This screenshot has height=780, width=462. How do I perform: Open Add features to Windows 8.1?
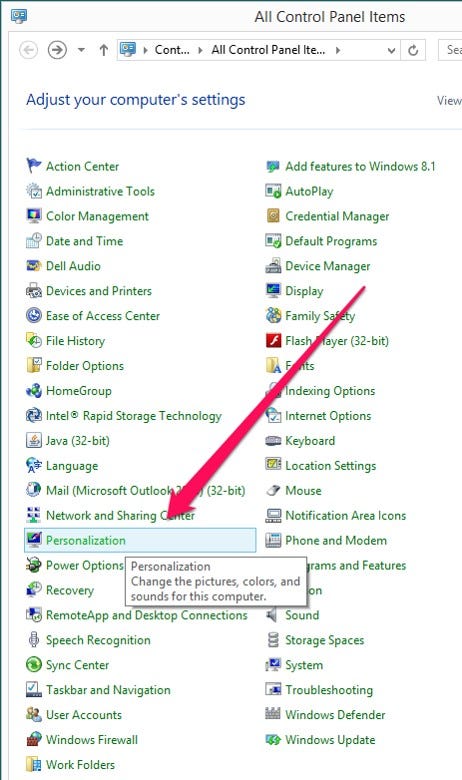click(x=360, y=166)
